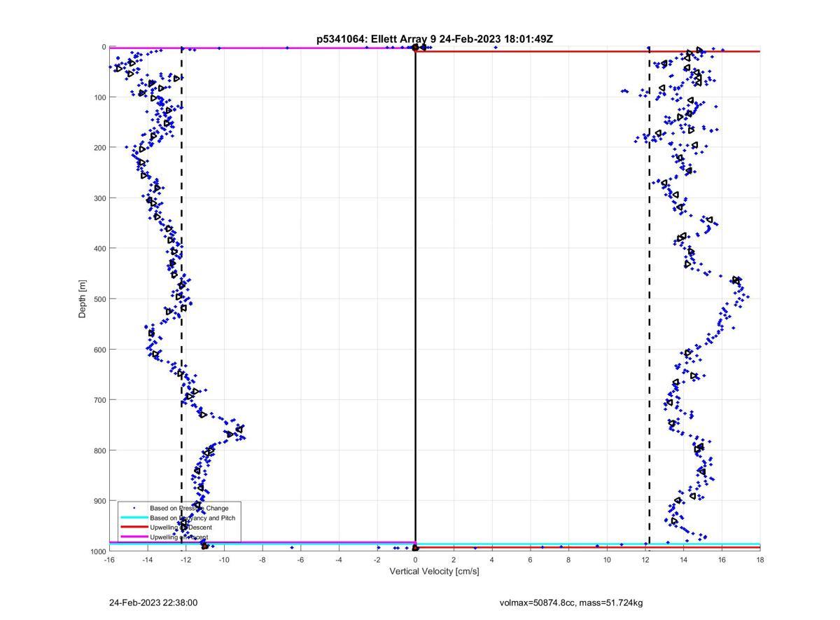
Task: Click the depth axis tick label '900'
Action: click(x=100, y=501)
